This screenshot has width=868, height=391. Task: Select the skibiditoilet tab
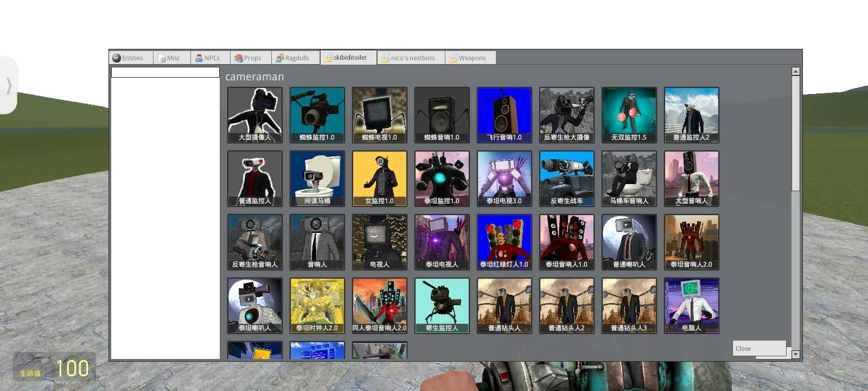click(x=348, y=58)
